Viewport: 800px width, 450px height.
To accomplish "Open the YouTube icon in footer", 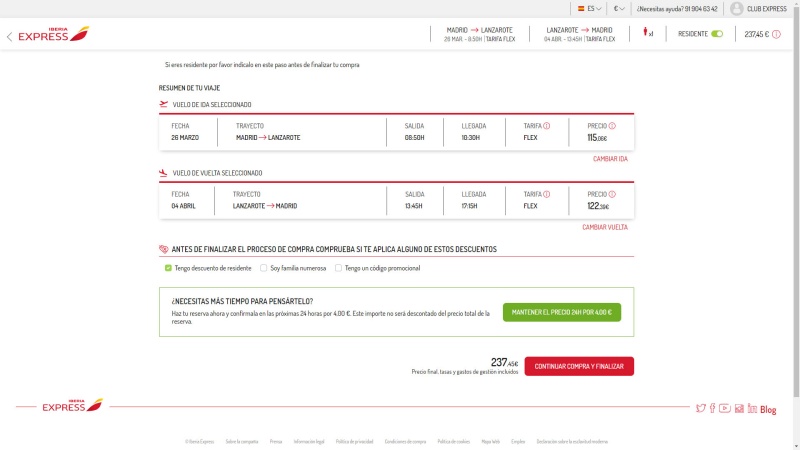I will 725,408.
